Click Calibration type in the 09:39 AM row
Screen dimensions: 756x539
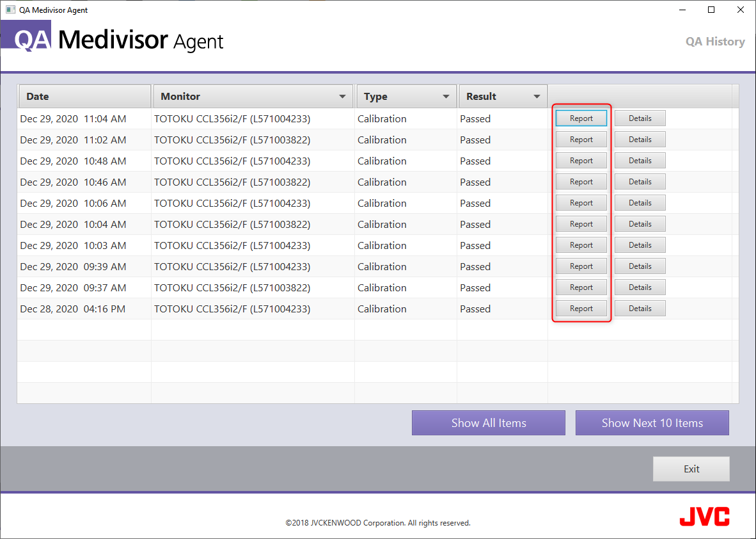[382, 267]
